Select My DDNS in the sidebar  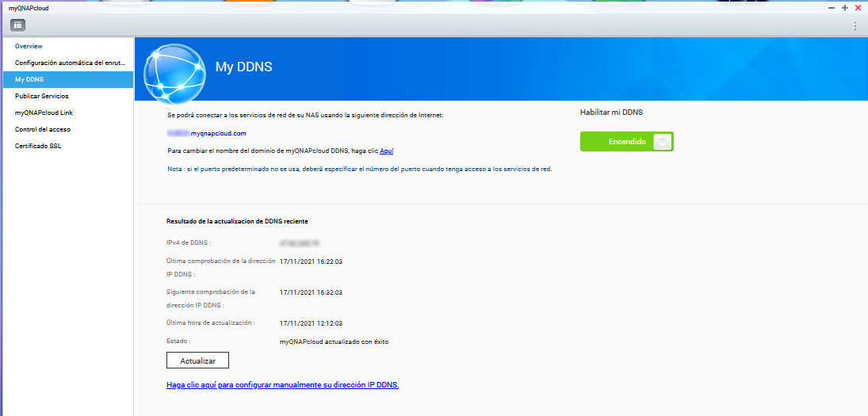click(29, 79)
